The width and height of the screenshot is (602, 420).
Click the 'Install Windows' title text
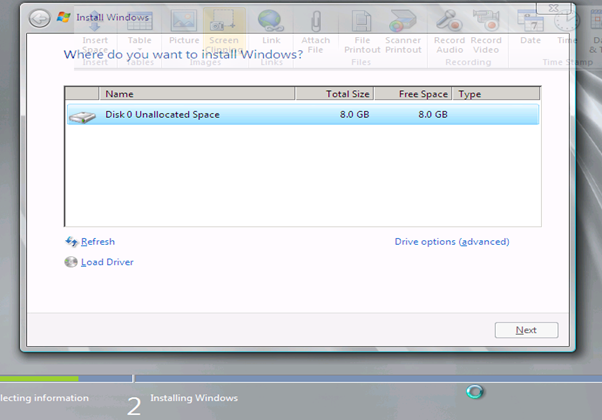point(112,17)
